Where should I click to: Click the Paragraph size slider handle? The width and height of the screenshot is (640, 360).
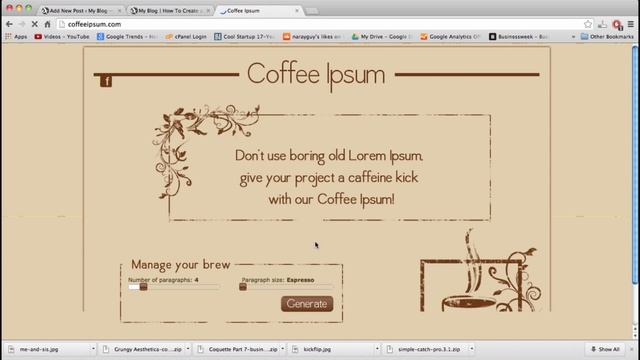pos(243,287)
